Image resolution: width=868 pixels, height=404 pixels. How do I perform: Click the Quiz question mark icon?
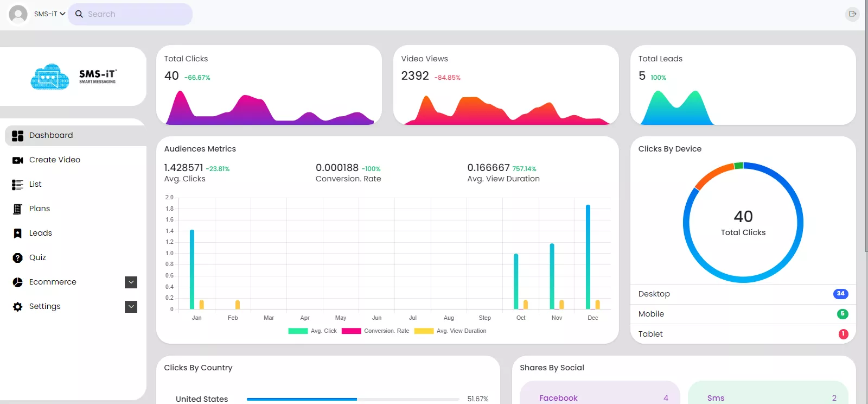[17, 258]
